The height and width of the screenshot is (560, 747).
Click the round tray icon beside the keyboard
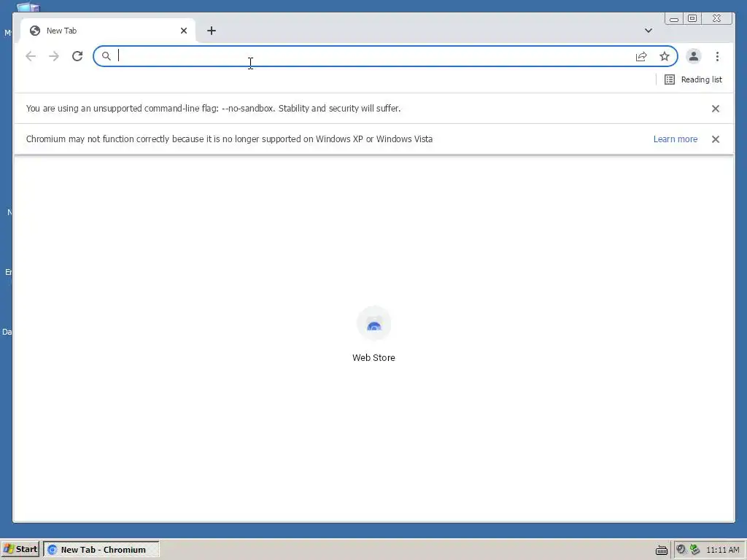(x=681, y=549)
